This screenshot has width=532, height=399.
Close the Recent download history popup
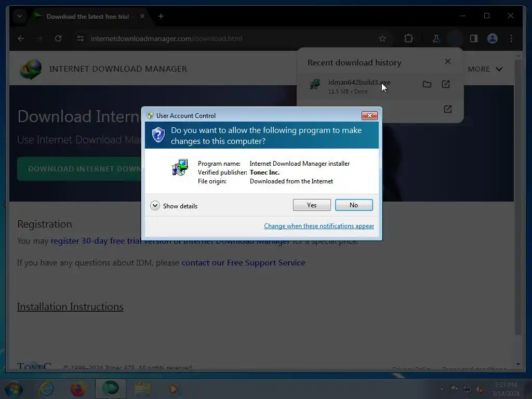pos(447,61)
